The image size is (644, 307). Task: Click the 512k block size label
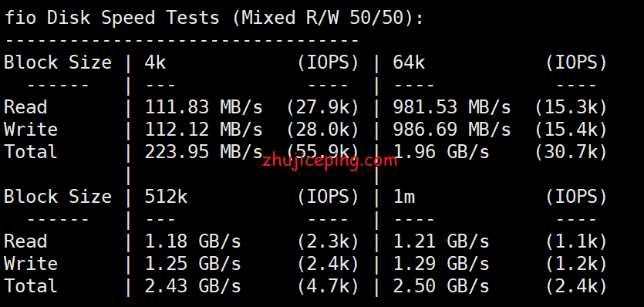tap(166, 197)
